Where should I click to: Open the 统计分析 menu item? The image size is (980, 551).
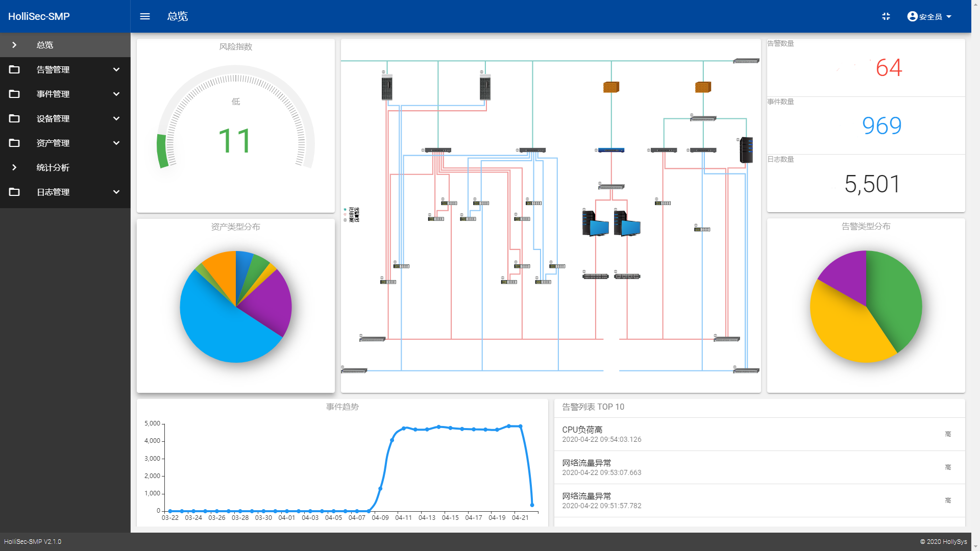53,167
